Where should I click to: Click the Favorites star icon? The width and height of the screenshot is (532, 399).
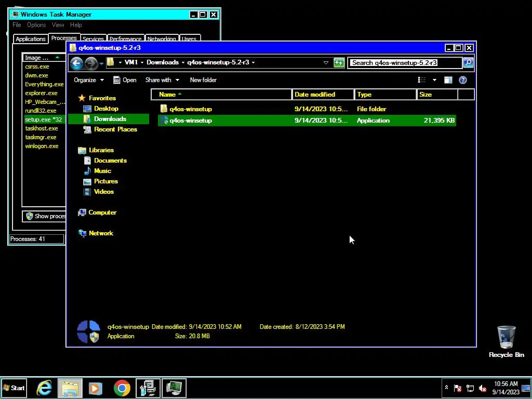point(82,98)
